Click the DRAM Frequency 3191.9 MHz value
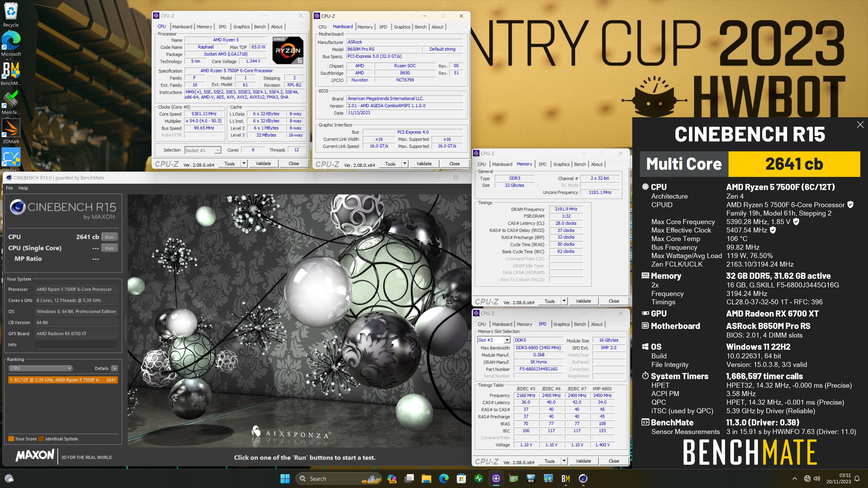868x488 pixels. tap(566, 209)
